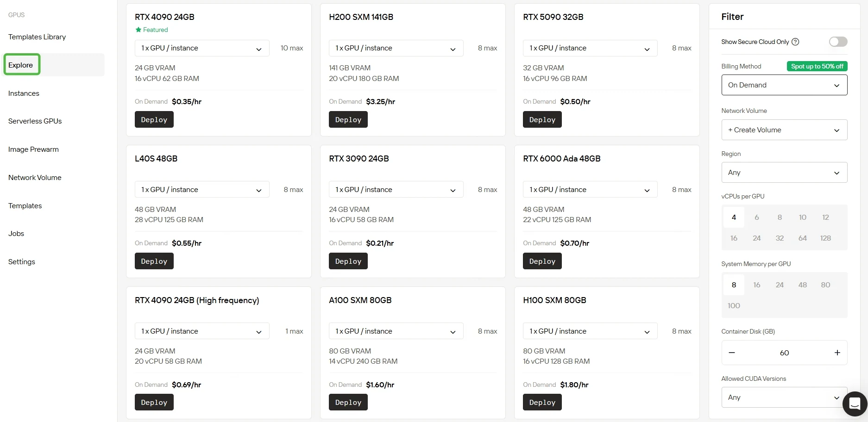868x422 pixels.
Task: Click the Featured star icon on RTX 4090
Action: coord(138,30)
